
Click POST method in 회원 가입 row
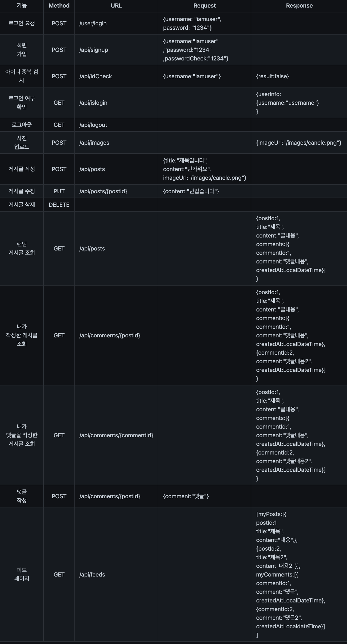pos(59,50)
